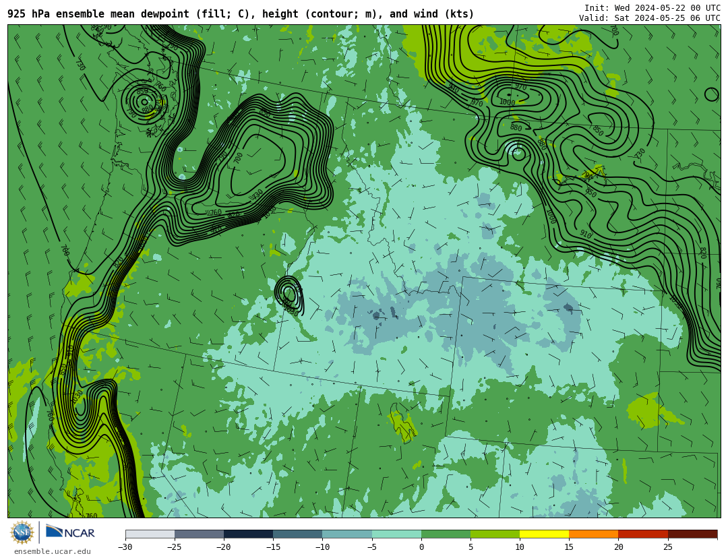Select the -10 to -5 color swatch
Screen dimensions: 728x560
[x=347, y=534]
